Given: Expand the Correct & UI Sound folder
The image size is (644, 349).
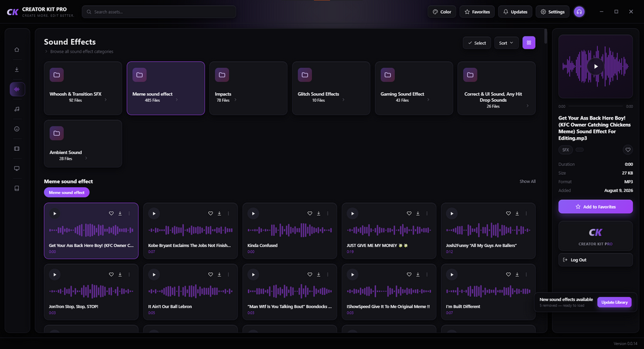Looking at the screenshot, I should [528, 106].
